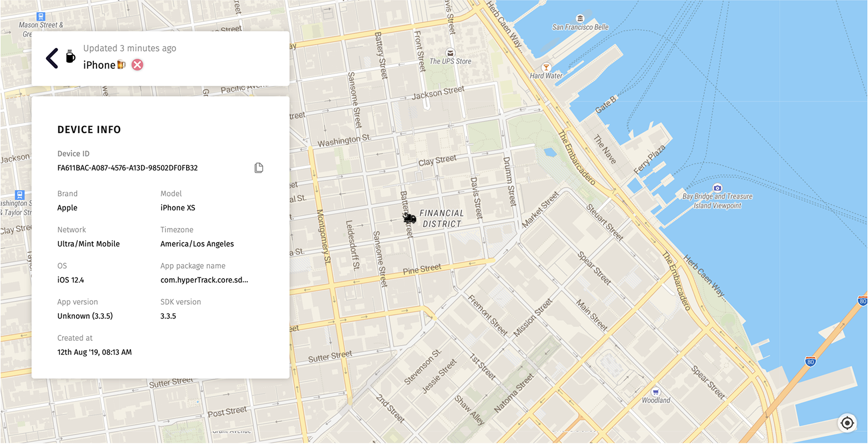Click the Davis Street label near Financial District
This screenshot has width=868, height=444.
tap(475, 198)
